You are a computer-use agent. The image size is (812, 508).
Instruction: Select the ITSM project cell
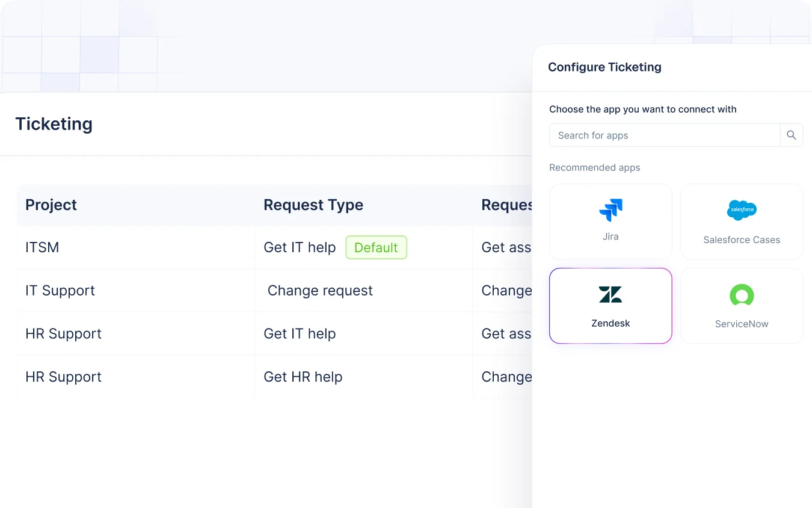click(x=42, y=247)
